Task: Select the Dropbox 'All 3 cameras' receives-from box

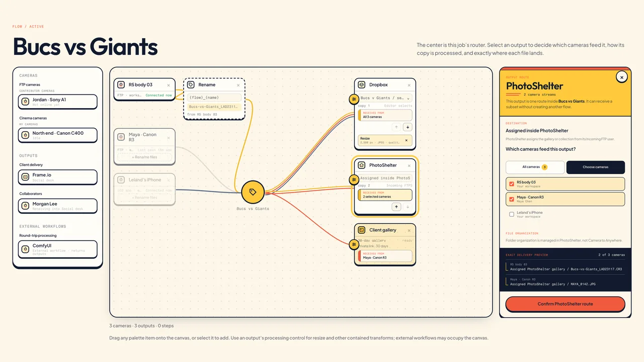Action: (x=385, y=115)
